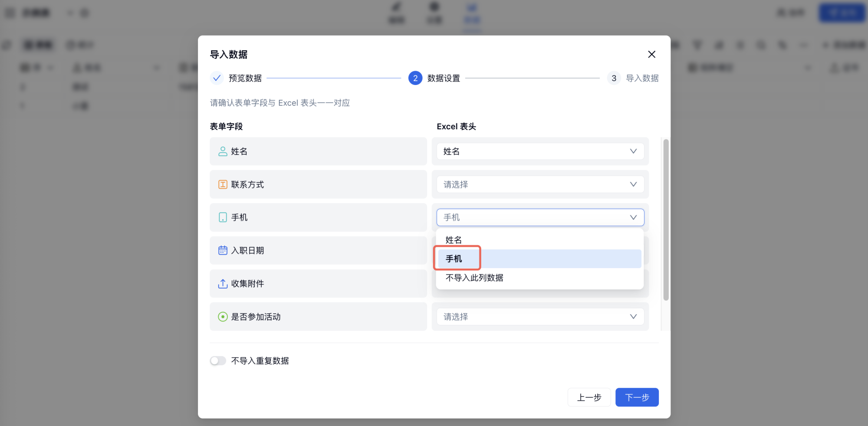Image resolution: width=868 pixels, height=426 pixels.
Task: Click the 预览数据 step label
Action: (x=245, y=78)
